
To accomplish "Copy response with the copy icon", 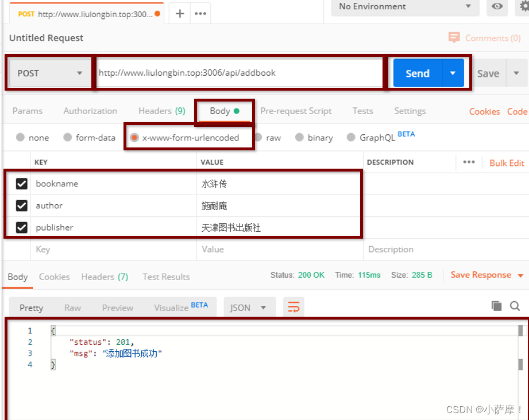I will click(496, 306).
